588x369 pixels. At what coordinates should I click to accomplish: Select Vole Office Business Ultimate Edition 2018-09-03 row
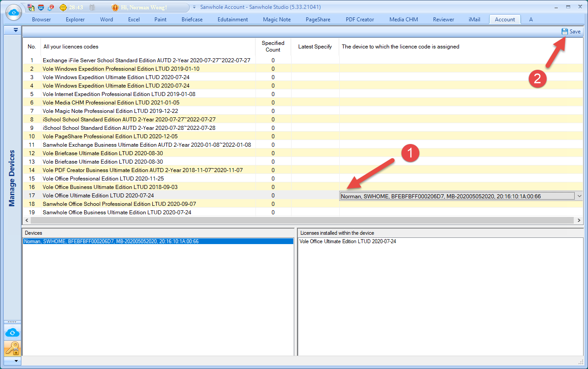[303, 187]
